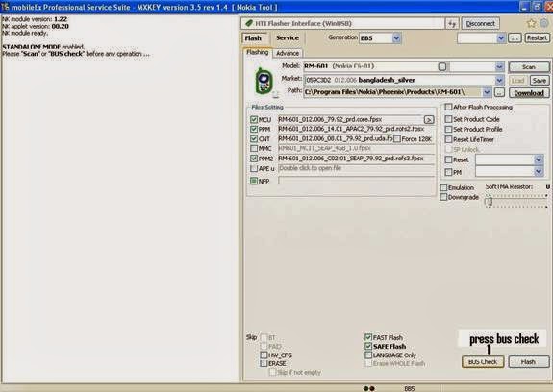This screenshot has width=553, height=392.
Task: Click the green phone model icon
Action: tap(264, 82)
